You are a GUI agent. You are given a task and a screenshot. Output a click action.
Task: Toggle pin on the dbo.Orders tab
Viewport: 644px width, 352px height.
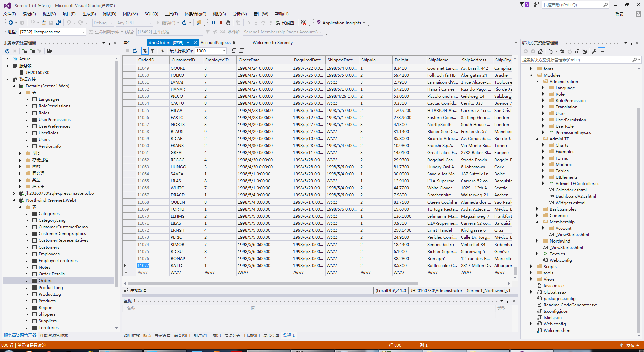coord(189,43)
